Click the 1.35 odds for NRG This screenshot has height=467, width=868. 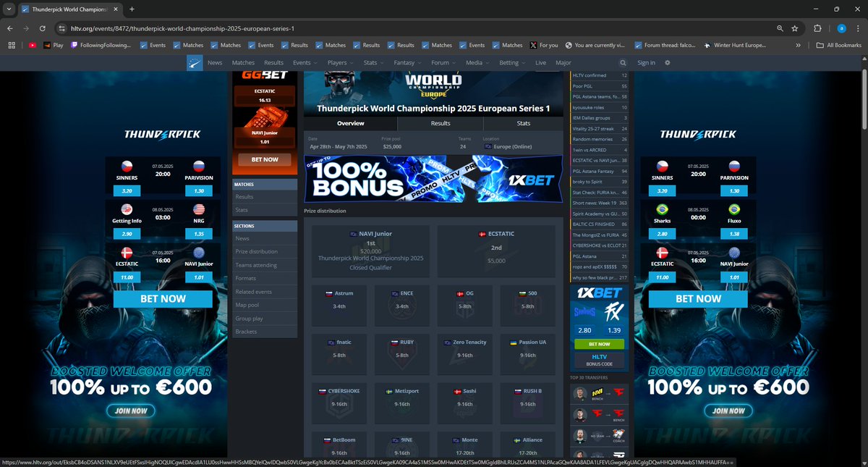[x=199, y=235]
